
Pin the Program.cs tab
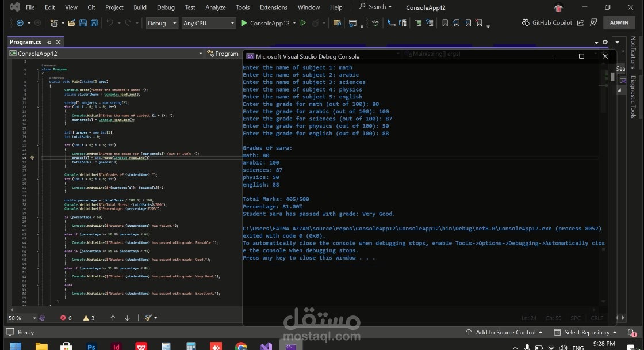click(x=49, y=43)
